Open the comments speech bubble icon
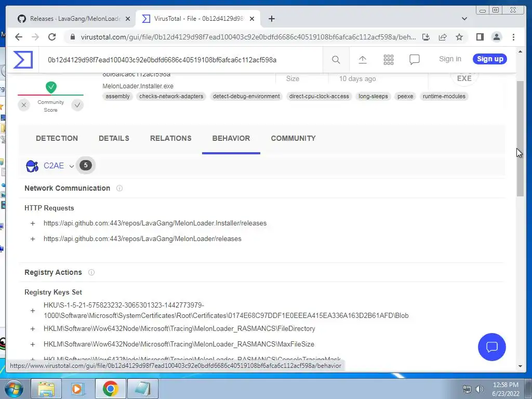 point(414,60)
